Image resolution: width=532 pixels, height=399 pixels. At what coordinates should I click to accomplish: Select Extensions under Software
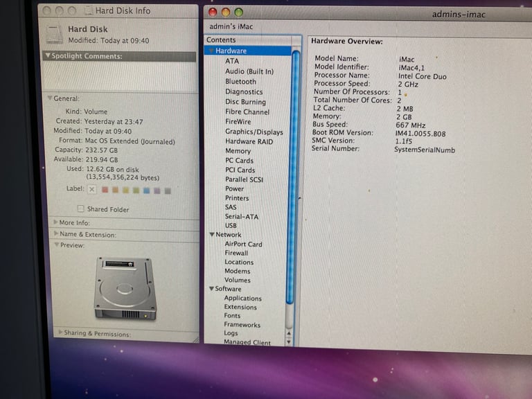pos(240,307)
